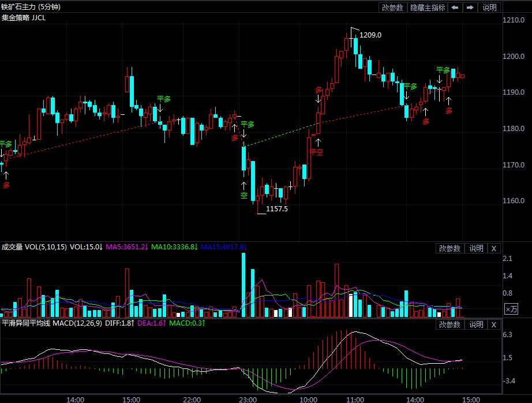
Task: Open 改参数 for the volume indicator
Action: coord(449,248)
